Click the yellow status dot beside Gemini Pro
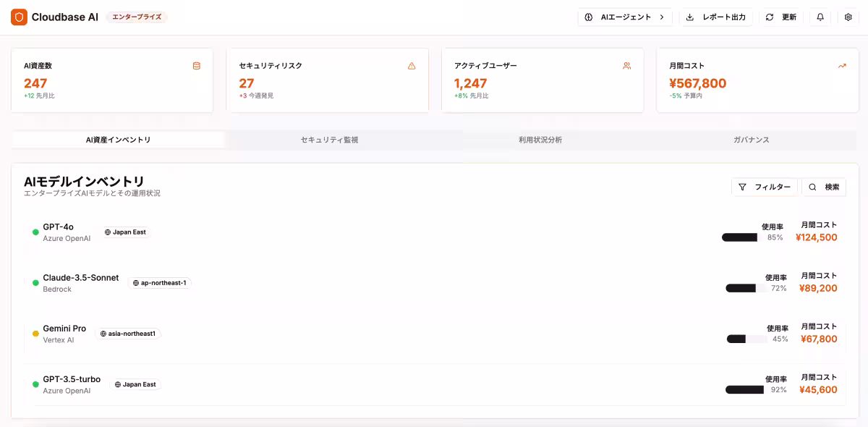868x427 pixels. pyautogui.click(x=35, y=334)
